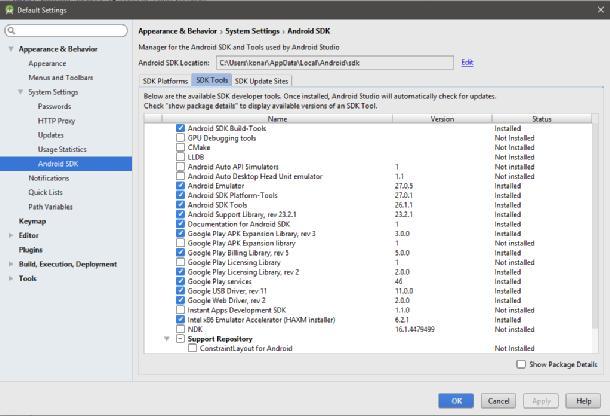Image resolution: width=610 pixels, height=416 pixels.
Task: Click the settings search field
Action: pyautogui.click(x=66, y=30)
